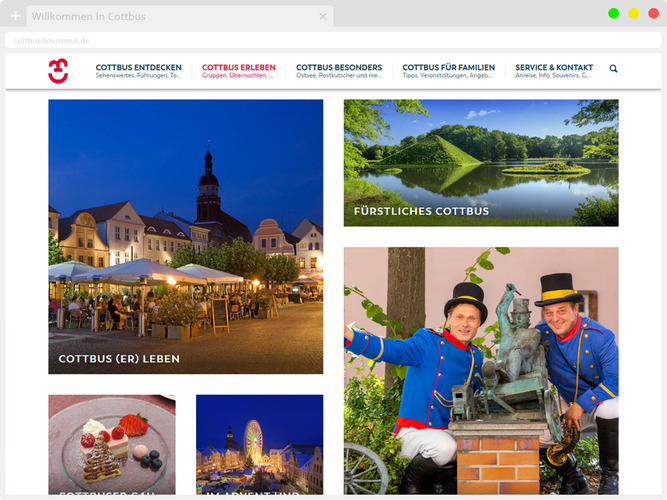The height and width of the screenshot is (500, 667).
Task: Click the red Cottbus logo icon
Action: click(x=58, y=71)
